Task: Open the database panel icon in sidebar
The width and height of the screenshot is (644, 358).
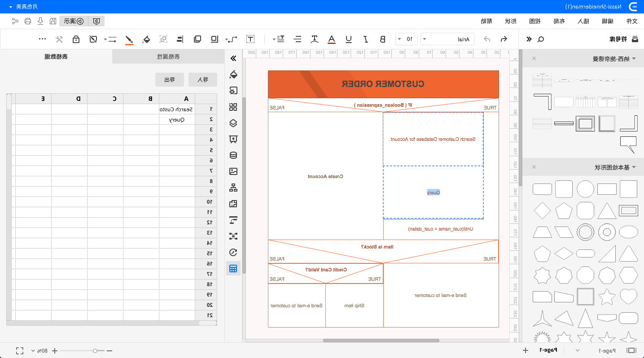Action: 233,155
